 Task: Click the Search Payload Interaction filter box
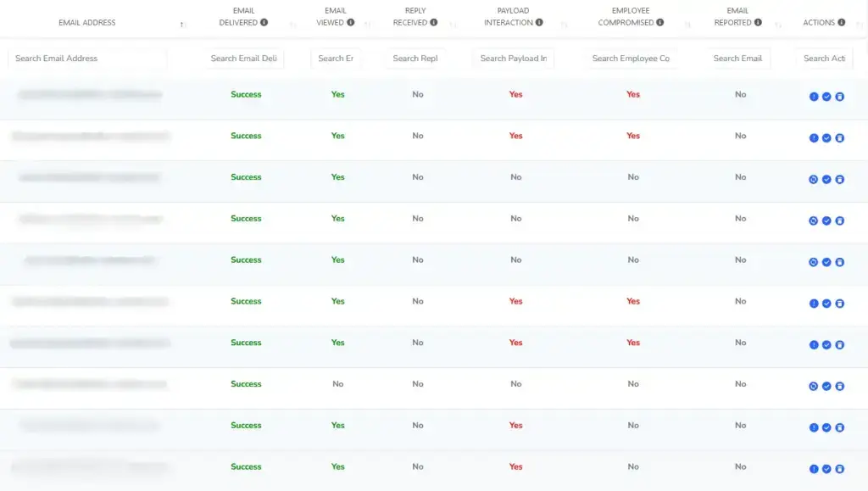tap(513, 59)
